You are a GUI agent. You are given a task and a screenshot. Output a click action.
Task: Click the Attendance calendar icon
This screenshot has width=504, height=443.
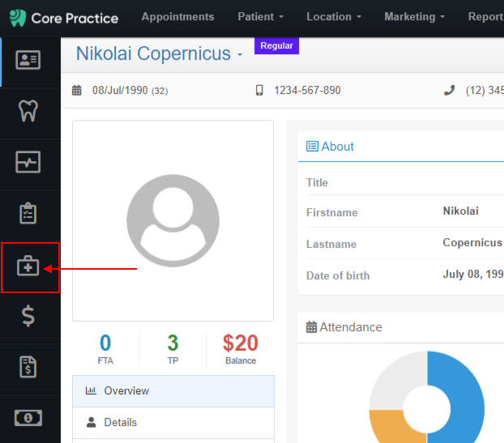pos(311,327)
